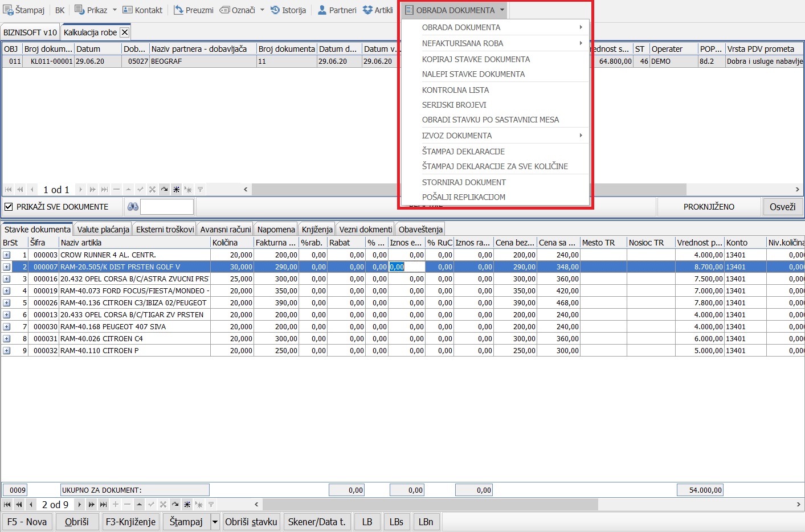Go to previous record in '2 od 9' navigator
The width and height of the screenshot is (805, 532).
coord(31,505)
